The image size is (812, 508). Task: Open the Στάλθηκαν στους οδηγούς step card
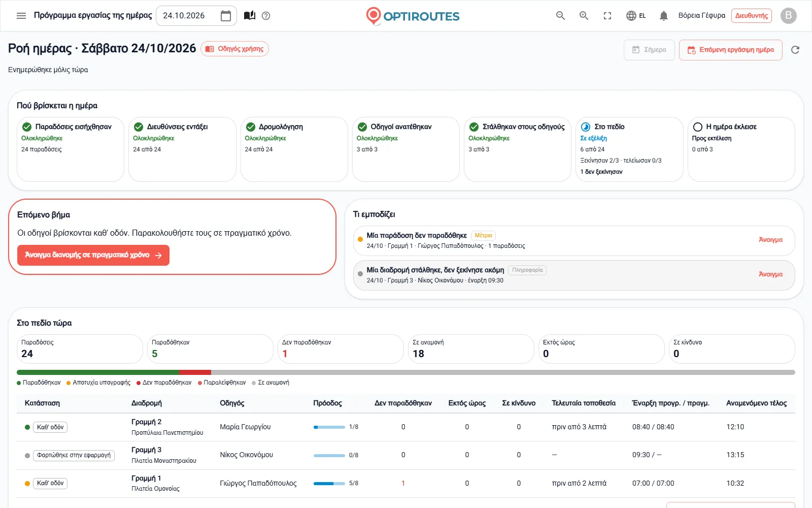click(518, 149)
